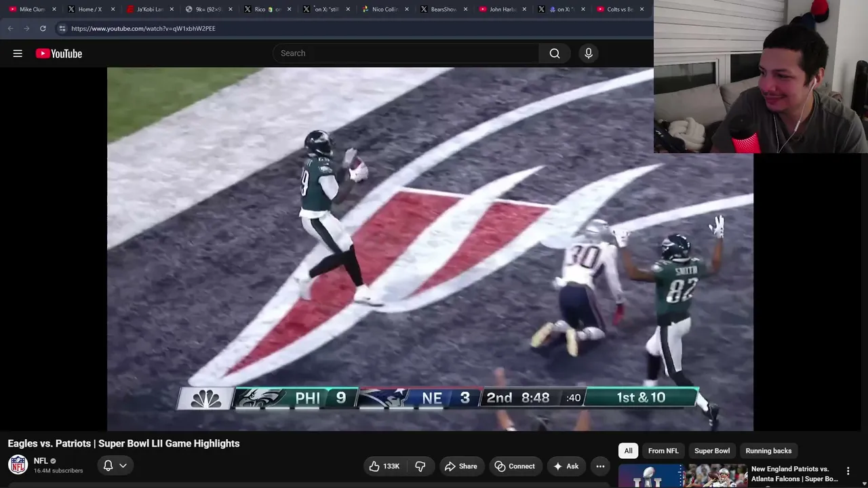The image size is (868, 488).
Task: Click the video title 'Eagles vs. Patriots'
Action: [x=123, y=443]
